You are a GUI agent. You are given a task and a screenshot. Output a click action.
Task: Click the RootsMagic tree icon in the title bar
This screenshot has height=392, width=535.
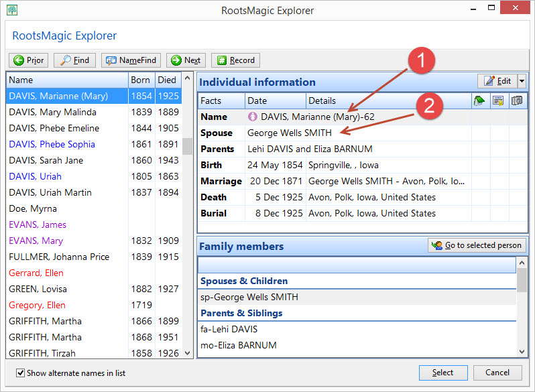click(x=12, y=10)
